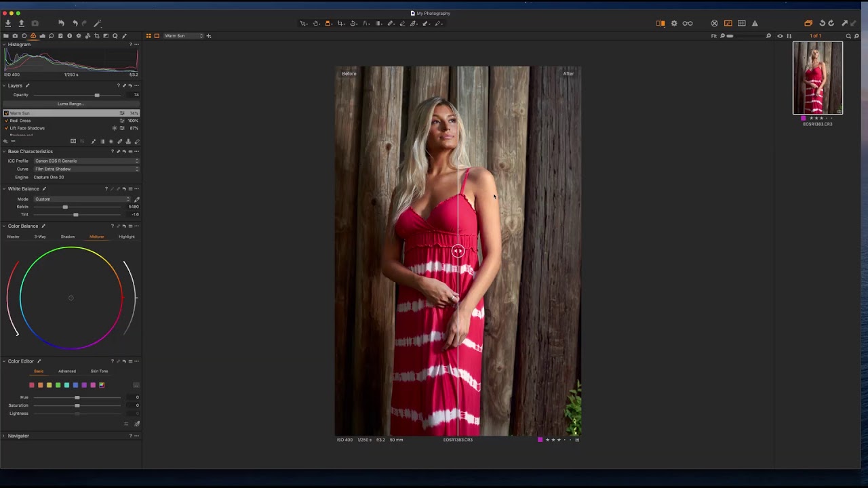Image resolution: width=868 pixels, height=488 pixels.
Task: Select the pointer cursor tool in top toolbar
Action: point(302,23)
